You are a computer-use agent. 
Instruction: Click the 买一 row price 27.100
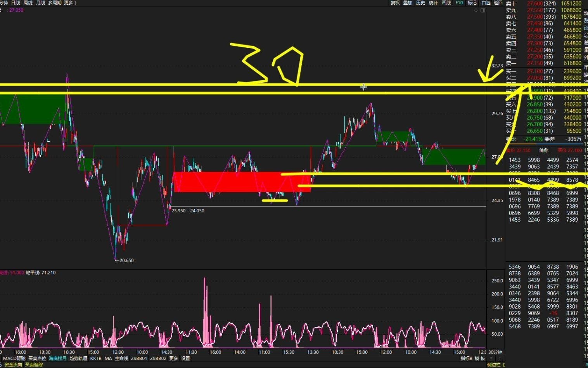535,71
